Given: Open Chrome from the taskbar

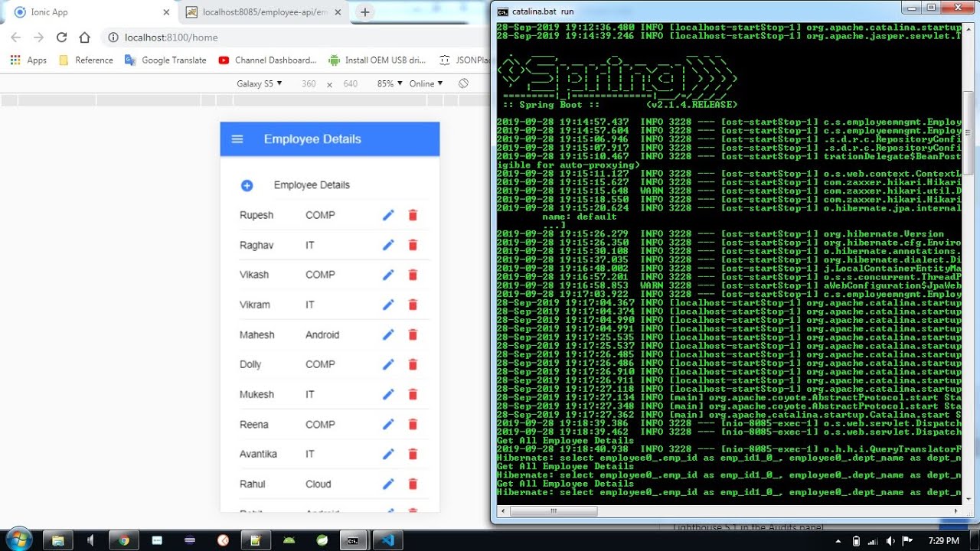Looking at the screenshot, I should (x=123, y=540).
